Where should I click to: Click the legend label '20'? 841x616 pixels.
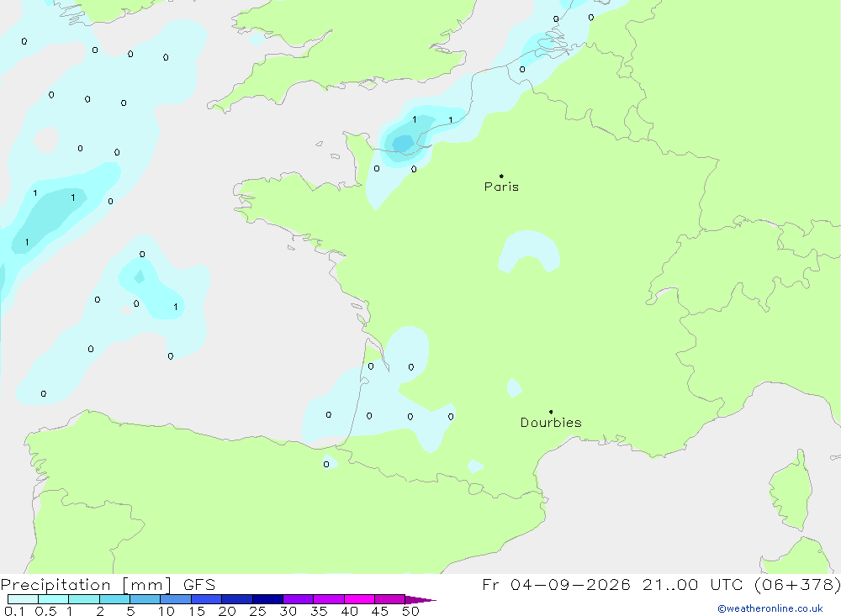pyautogui.click(x=227, y=611)
